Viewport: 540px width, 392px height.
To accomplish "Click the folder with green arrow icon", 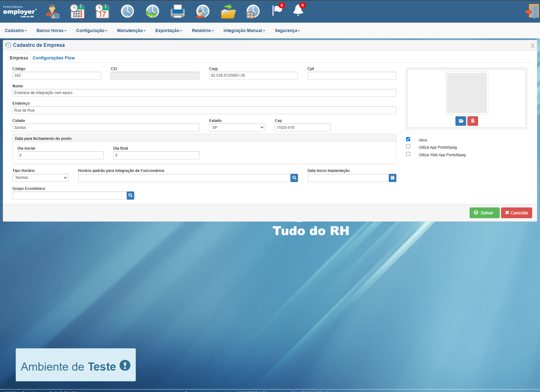I will [228, 11].
